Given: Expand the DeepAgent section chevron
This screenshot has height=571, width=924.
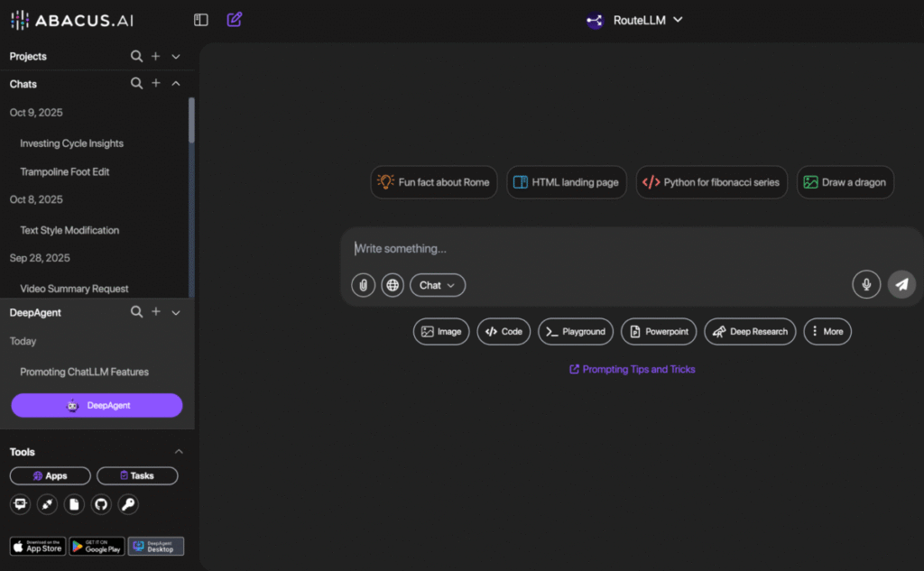Looking at the screenshot, I should point(176,312).
